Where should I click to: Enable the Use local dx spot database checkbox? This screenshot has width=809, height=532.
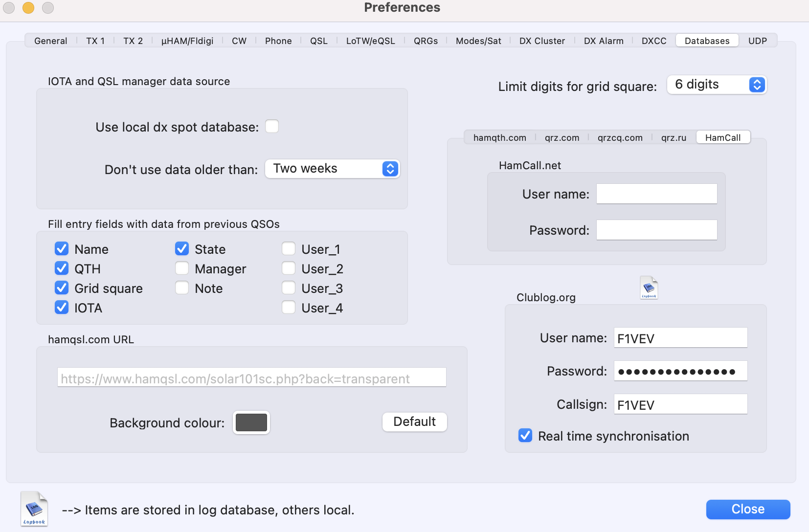click(x=272, y=127)
